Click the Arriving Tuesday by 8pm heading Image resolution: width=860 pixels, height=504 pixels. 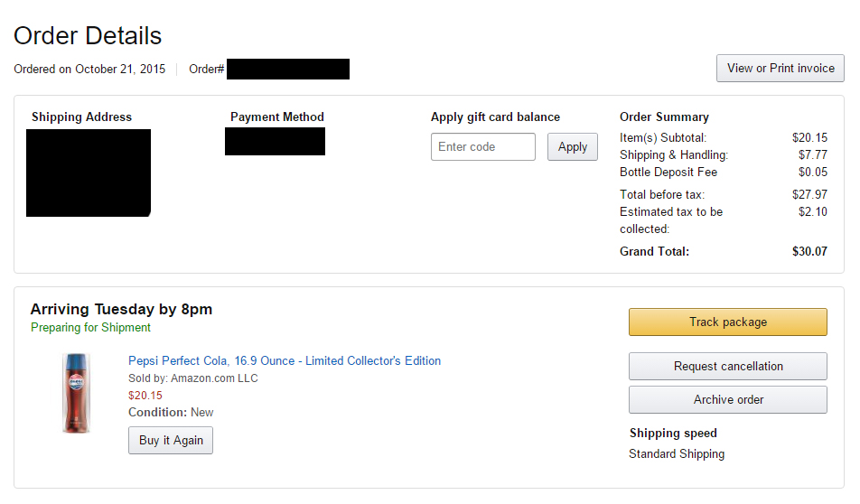tap(121, 309)
